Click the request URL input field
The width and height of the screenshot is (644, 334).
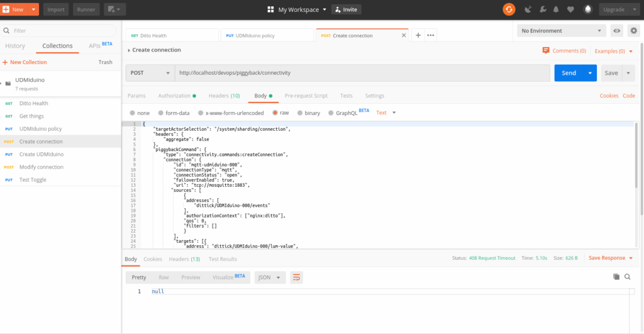tap(362, 73)
